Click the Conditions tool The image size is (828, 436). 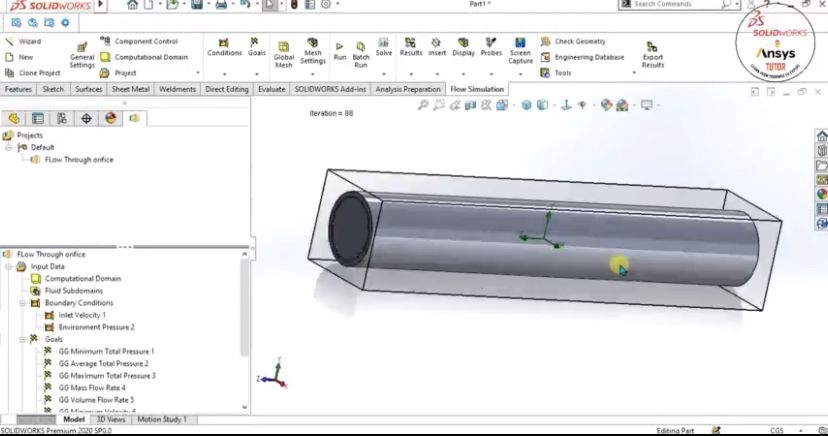coord(224,47)
